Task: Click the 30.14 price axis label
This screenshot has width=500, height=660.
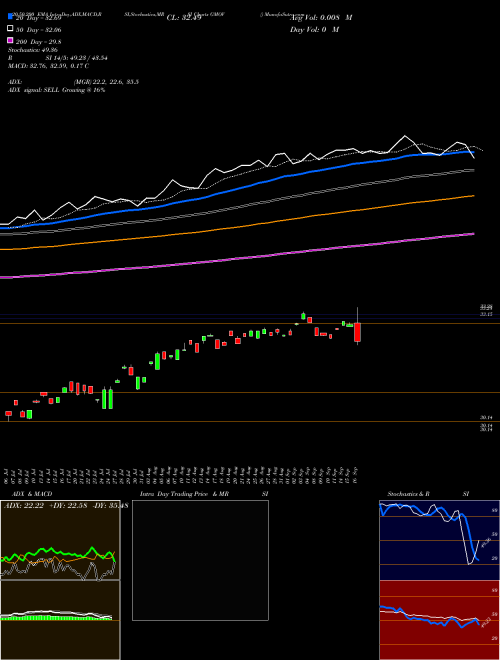Action: (486, 417)
